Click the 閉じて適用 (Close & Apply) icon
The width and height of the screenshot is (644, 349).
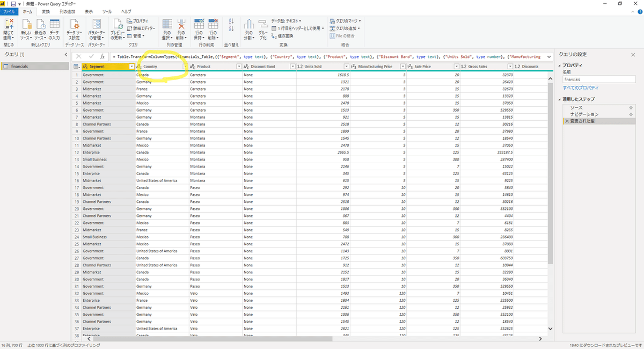click(9, 24)
